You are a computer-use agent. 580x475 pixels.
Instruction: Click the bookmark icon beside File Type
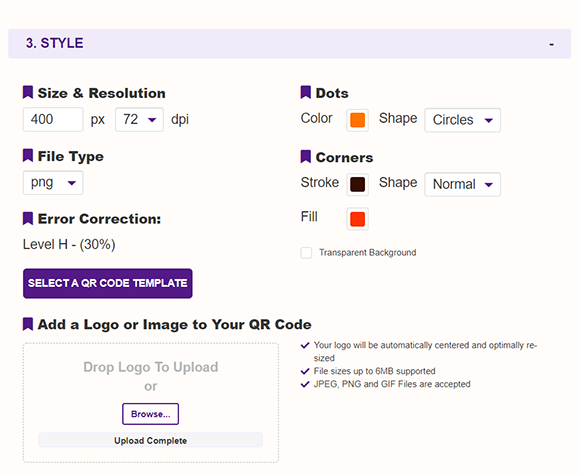click(28, 156)
